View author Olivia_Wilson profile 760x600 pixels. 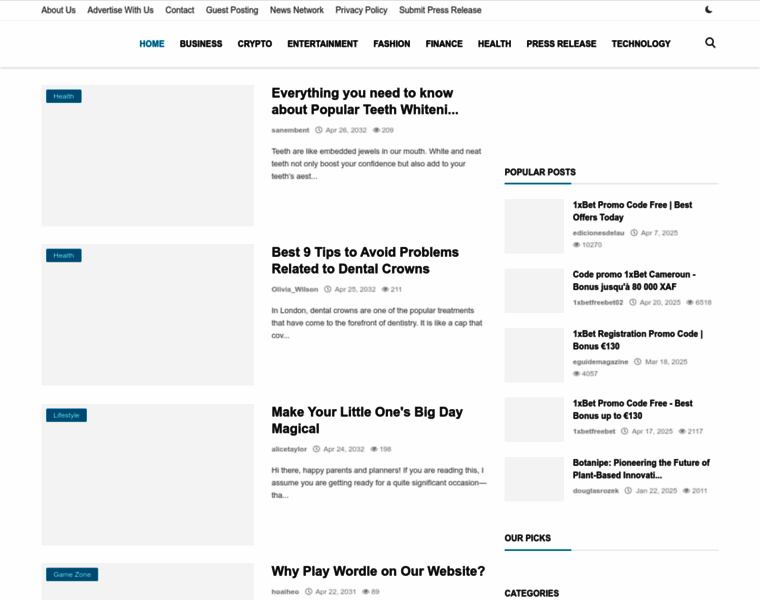coord(295,289)
